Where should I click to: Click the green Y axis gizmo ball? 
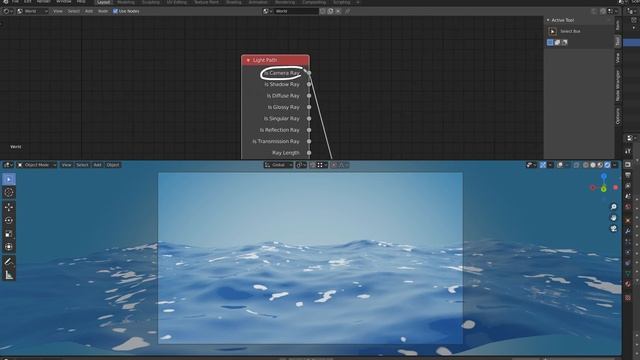pyautogui.click(x=604, y=189)
